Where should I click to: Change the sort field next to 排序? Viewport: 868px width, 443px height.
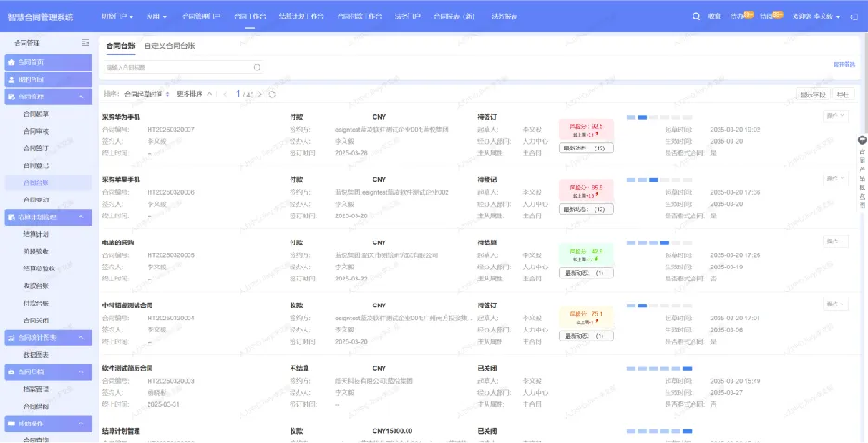pyautogui.click(x=148, y=94)
